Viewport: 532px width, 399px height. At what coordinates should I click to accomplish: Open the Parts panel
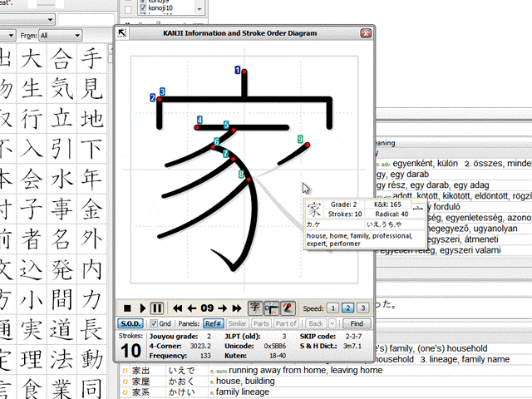(x=261, y=323)
